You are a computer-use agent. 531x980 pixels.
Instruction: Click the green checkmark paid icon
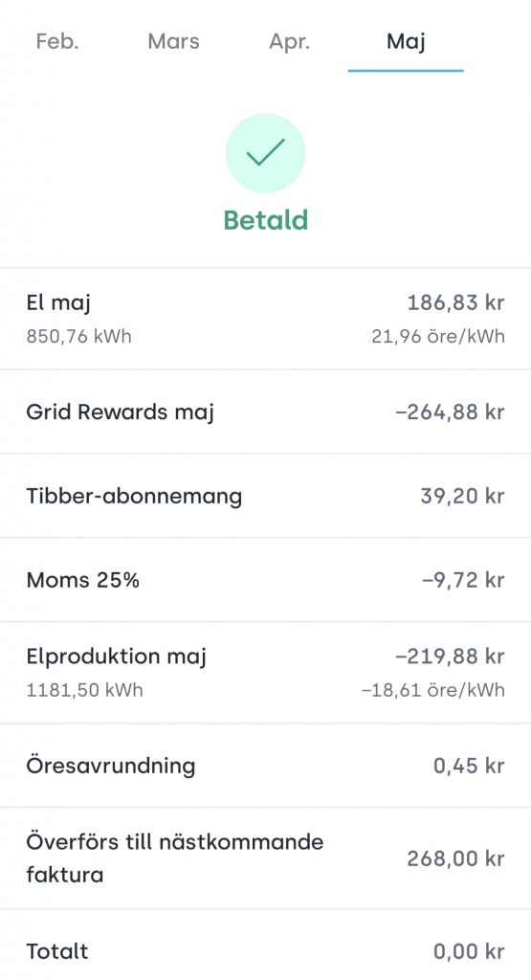click(x=266, y=153)
